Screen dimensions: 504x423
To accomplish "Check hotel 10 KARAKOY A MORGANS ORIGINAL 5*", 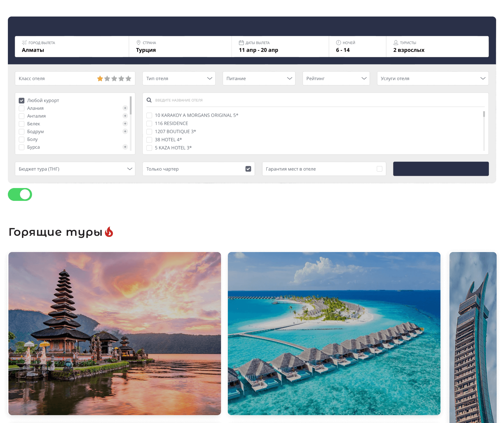I will coord(149,115).
